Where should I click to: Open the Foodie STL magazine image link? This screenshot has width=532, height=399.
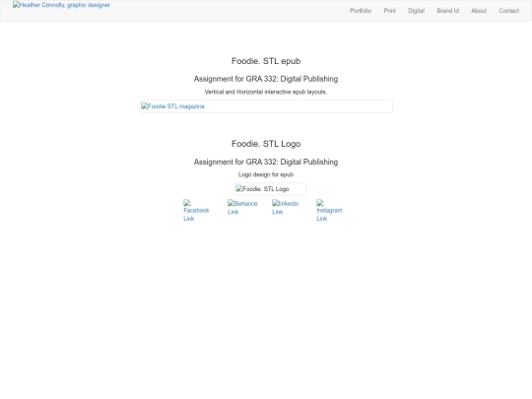266,106
